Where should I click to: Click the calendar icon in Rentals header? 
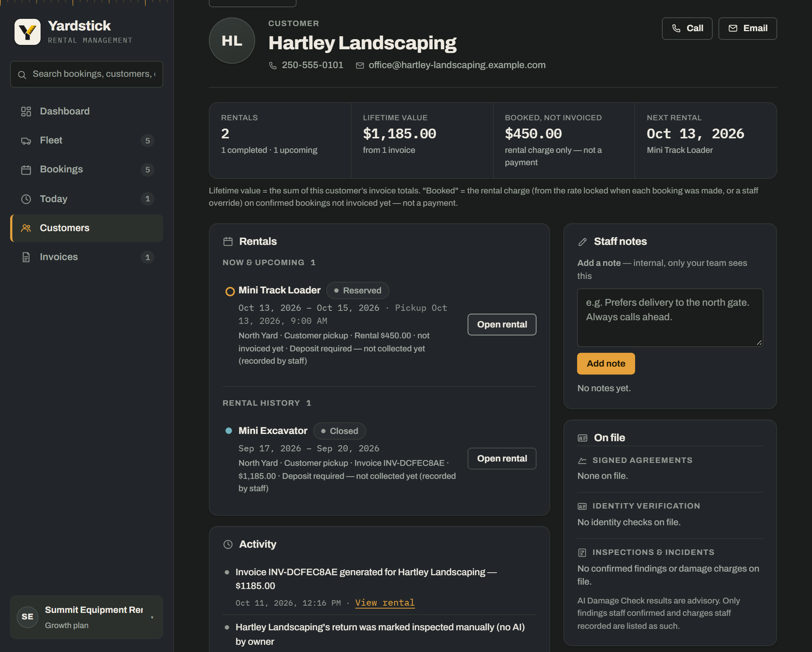228,241
